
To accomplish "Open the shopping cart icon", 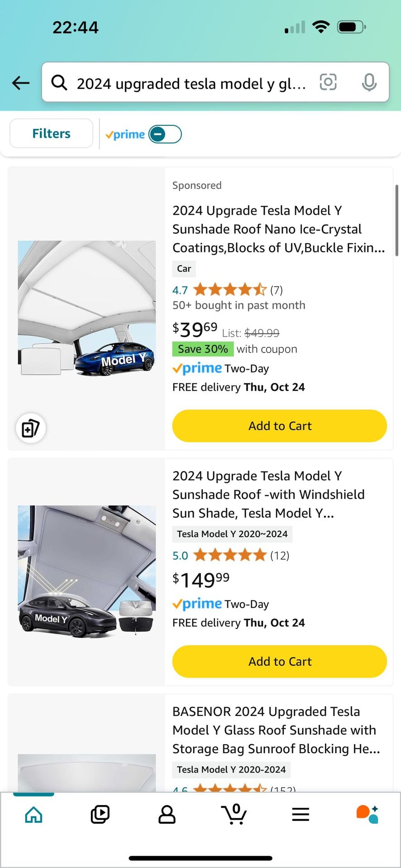I will [x=234, y=815].
